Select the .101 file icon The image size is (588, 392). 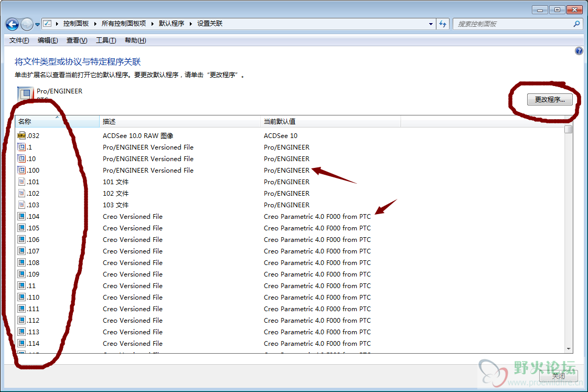pyautogui.click(x=22, y=182)
